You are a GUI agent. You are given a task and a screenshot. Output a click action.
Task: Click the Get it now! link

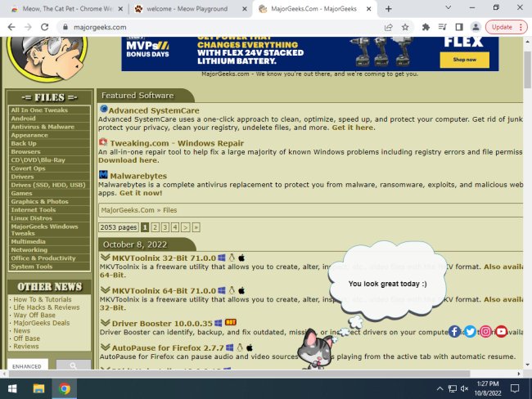[141, 193]
